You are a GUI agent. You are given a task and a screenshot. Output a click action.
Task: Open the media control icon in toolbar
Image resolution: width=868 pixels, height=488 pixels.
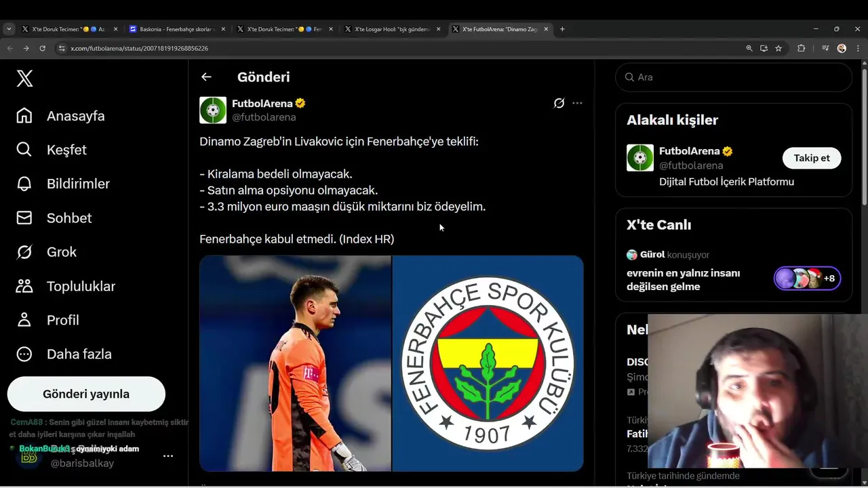[x=825, y=48]
